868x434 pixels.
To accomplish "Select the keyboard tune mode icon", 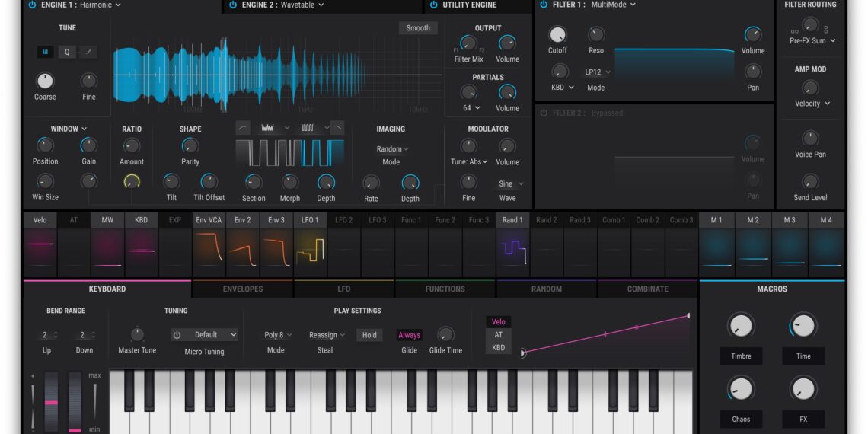I will (45, 53).
